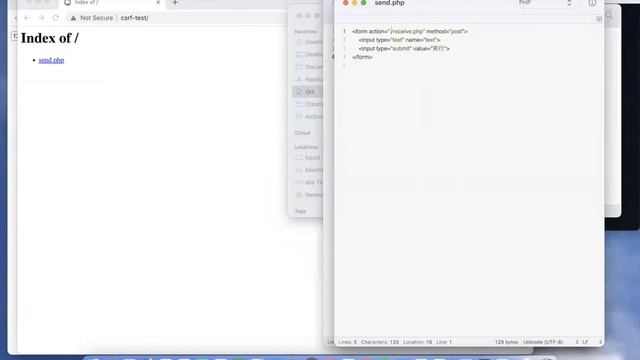Click line 1 form action code in editor
Screen dimensions: 640x360
(x=410, y=31)
